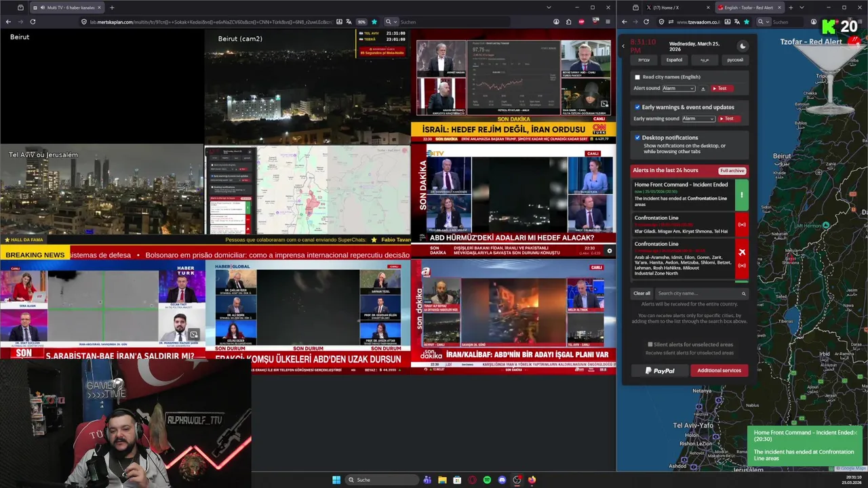Select Beirut (cam2) video stream
This screenshot has width=868, height=488.
tap(307, 87)
